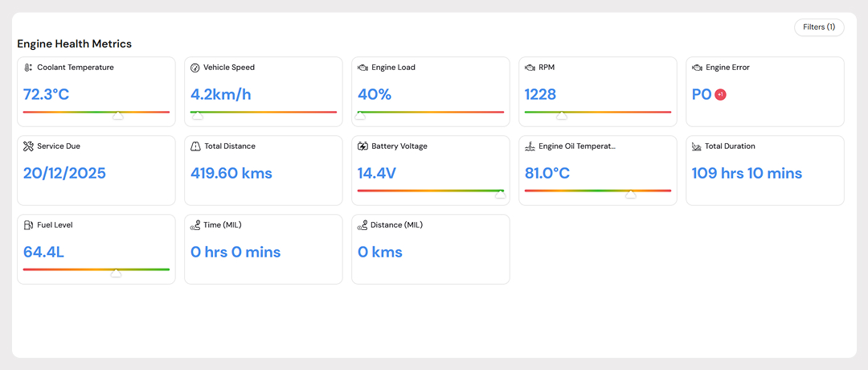The height and width of the screenshot is (370, 868).
Task: Click the Total Duration icon
Action: [697, 146]
